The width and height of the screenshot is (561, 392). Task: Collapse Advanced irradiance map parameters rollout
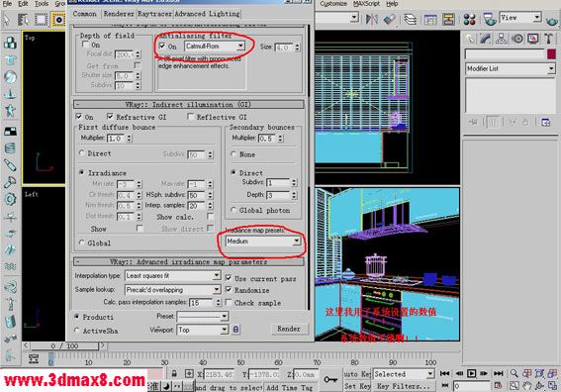click(189, 262)
